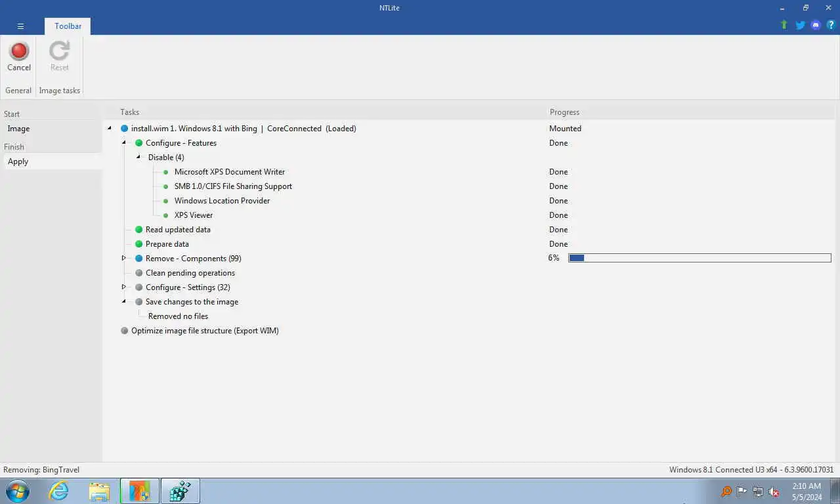Click green dot beside Microsoft XPS Document Writer
The width and height of the screenshot is (840, 504).
pyautogui.click(x=166, y=172)
